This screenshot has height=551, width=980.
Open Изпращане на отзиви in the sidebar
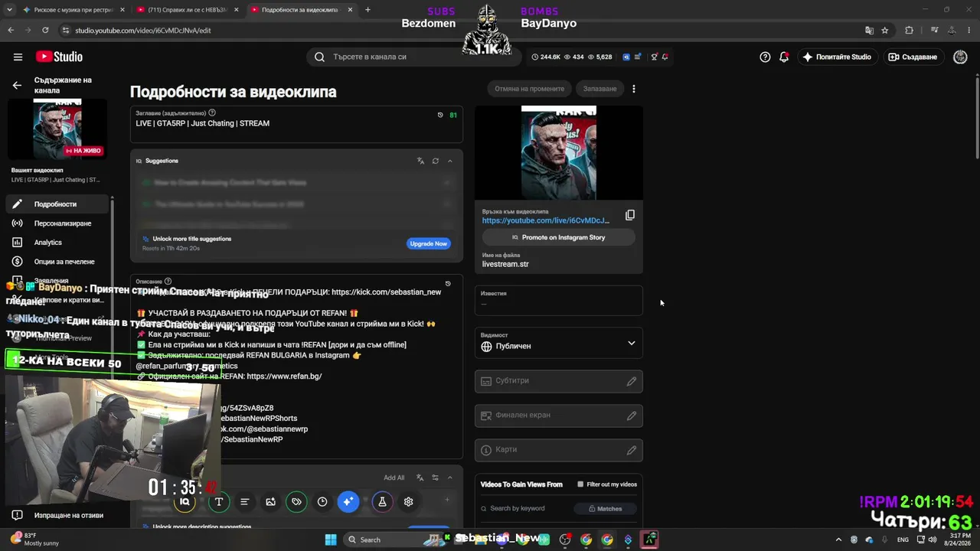pos(58,515)
